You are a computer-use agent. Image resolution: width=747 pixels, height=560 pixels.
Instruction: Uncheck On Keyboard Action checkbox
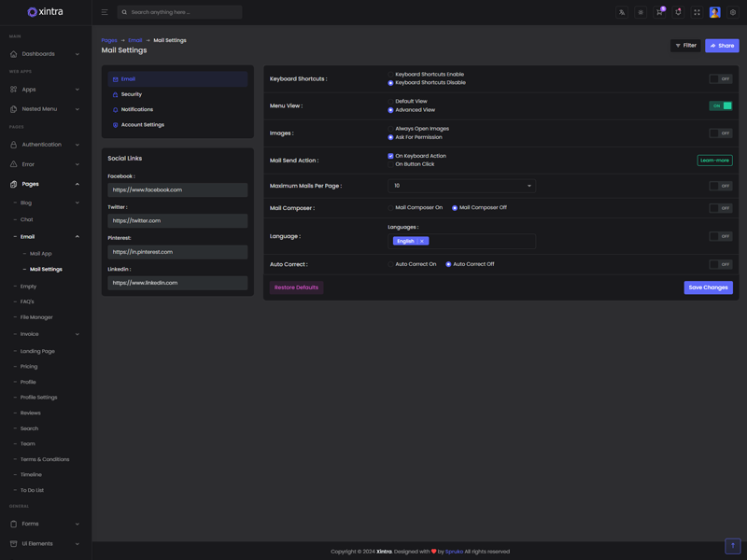point(390,156)
